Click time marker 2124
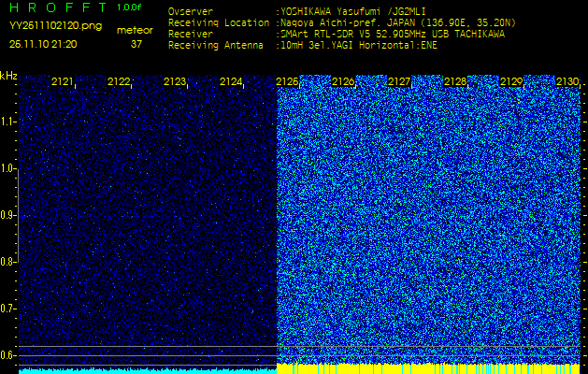 [x=231, y=81]
